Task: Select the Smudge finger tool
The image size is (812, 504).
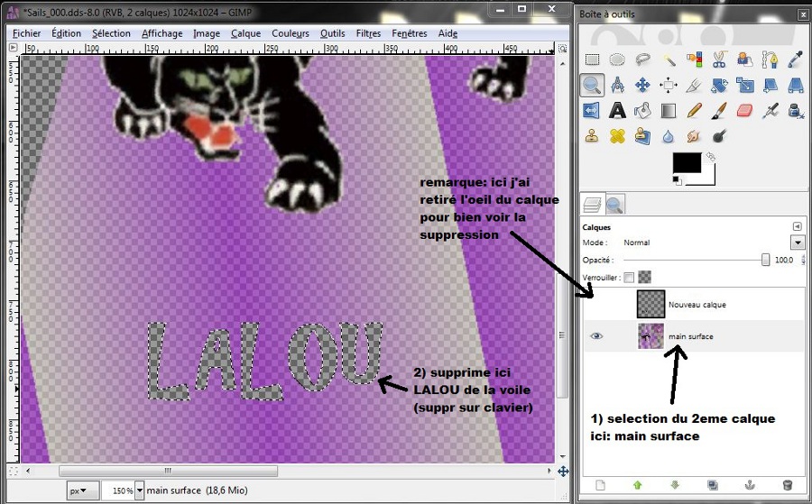Action: (694, 135)
